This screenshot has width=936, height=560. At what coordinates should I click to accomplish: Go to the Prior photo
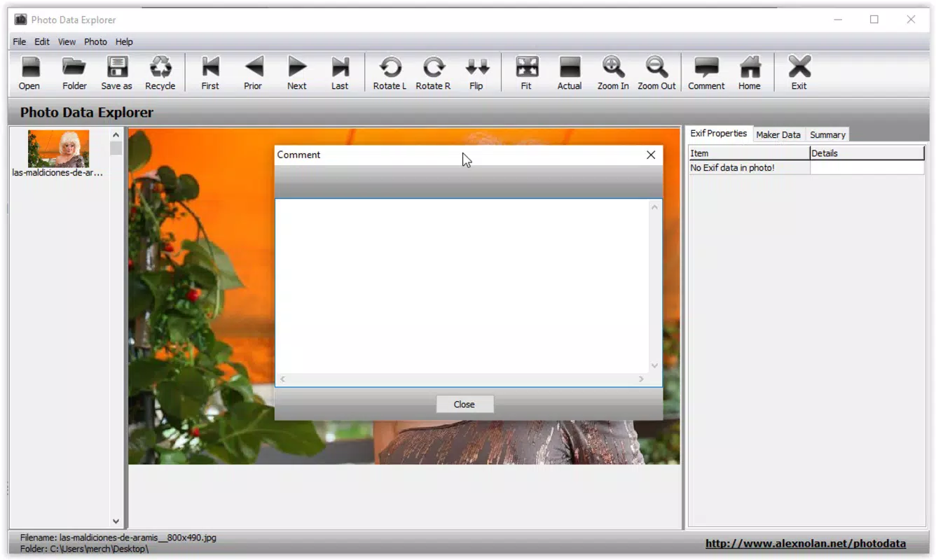(253, 73)
